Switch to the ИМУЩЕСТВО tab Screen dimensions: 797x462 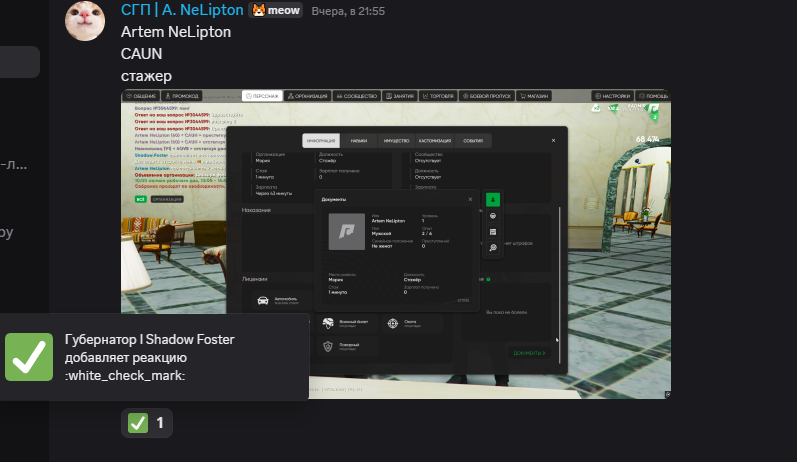395,141
